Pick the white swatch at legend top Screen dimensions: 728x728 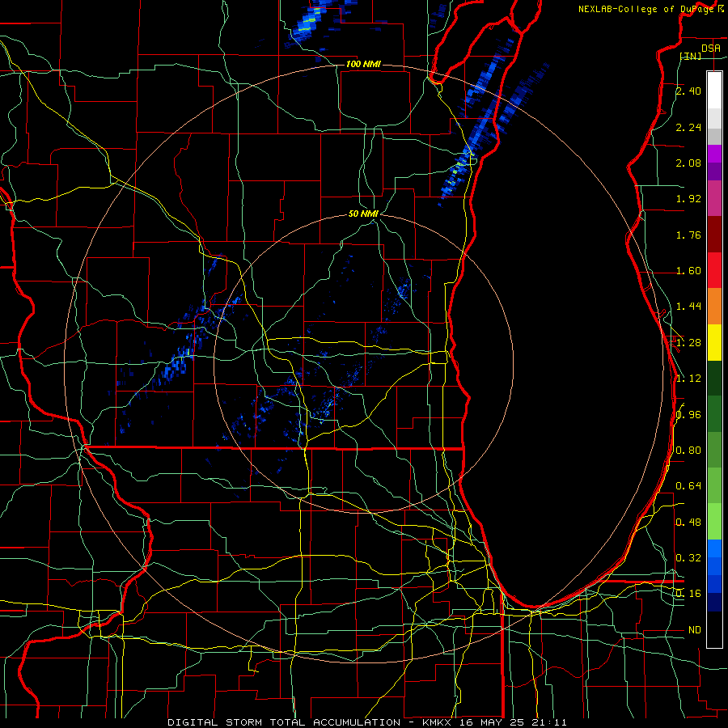point(714,91)
